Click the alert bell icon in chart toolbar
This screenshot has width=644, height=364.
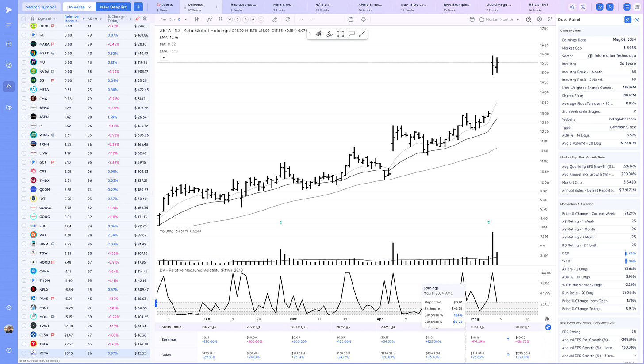pos(364,19)
